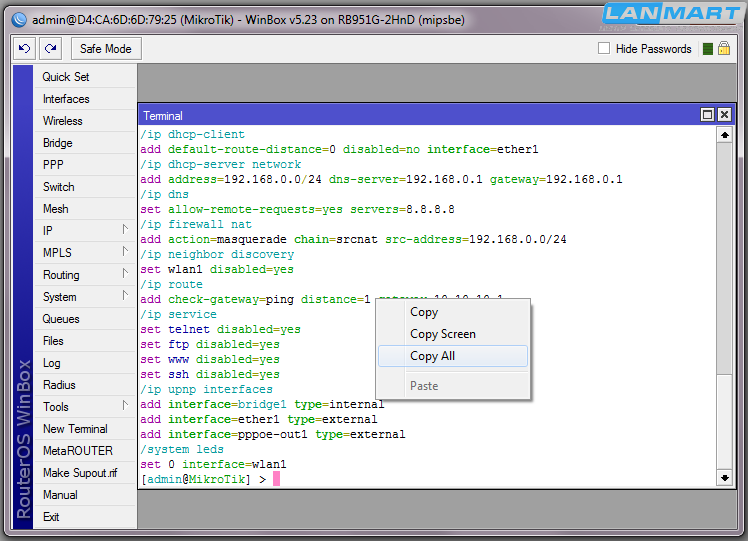Open the Switch menu
Screen dimensions: 748x541
click(x=85, y=187)
